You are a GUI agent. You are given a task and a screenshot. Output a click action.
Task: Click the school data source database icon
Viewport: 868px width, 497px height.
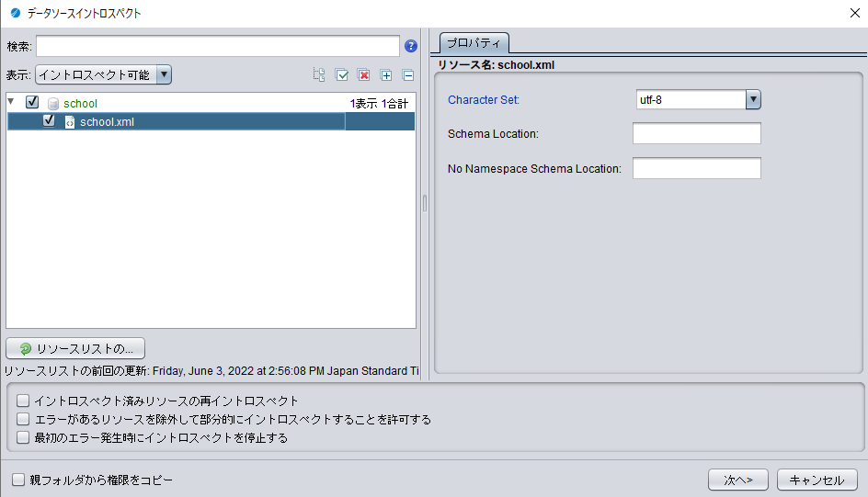pos(53,104)
